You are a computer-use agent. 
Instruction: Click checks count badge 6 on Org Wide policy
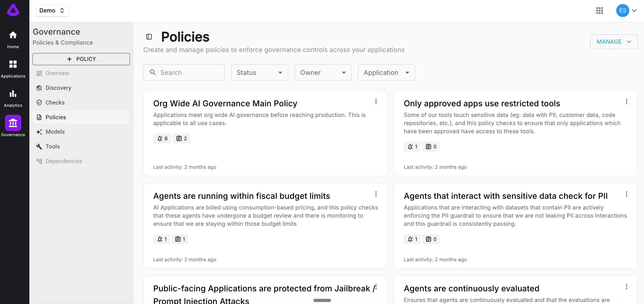click(x=162, y=139)
